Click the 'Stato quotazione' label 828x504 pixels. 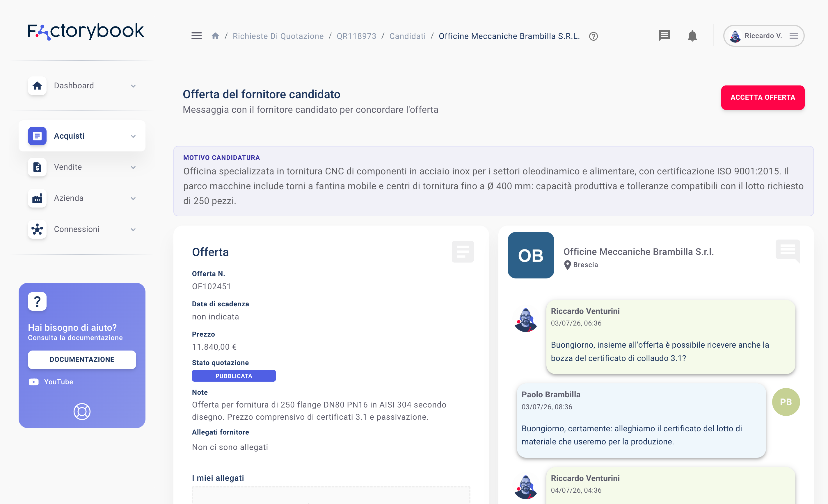click(x=221, y=363)
